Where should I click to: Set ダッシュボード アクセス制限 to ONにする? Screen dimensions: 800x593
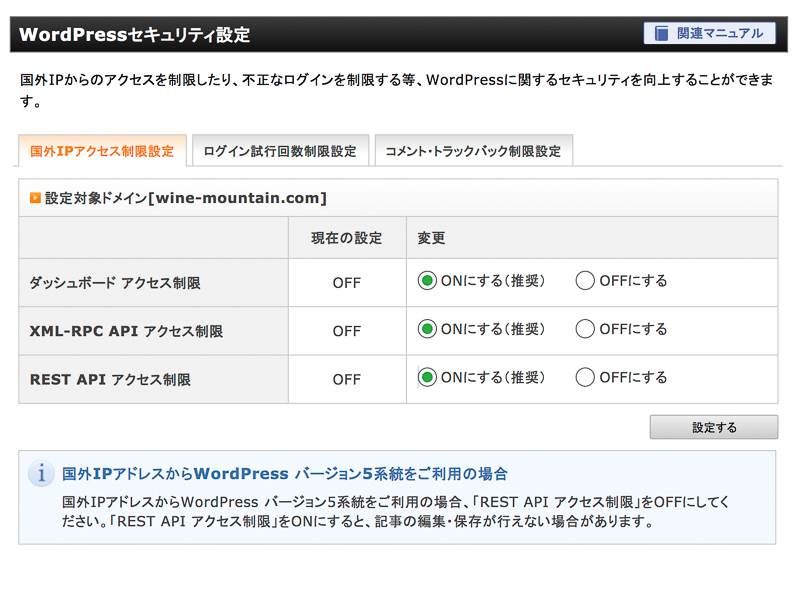(x=427, y=281)
